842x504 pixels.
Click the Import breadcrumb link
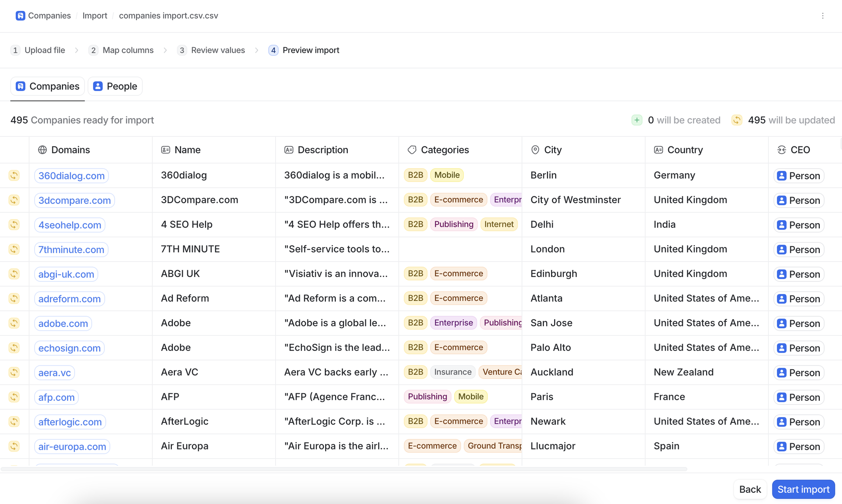tap(95, 16)
